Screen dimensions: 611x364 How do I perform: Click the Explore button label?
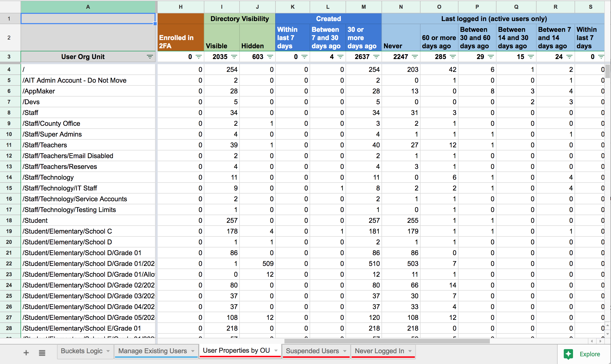(x=590, y=354)
